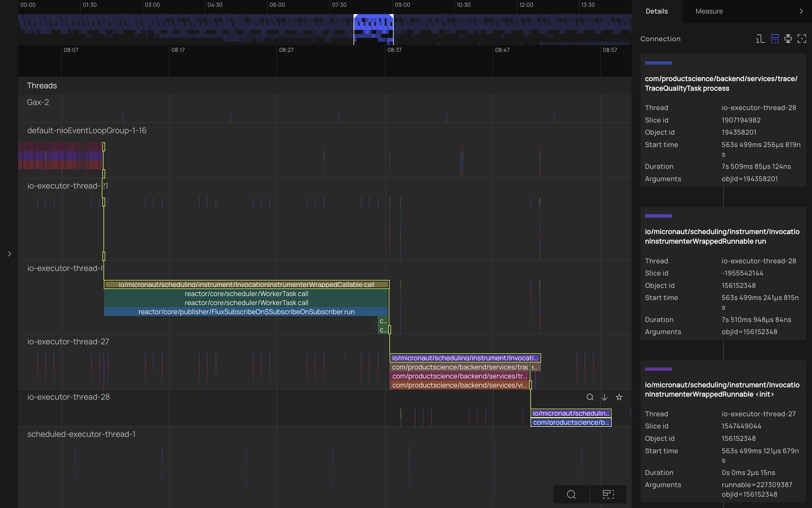Click Slice id value 1547449044
The image size is (812, 508).
click(741, 426)
